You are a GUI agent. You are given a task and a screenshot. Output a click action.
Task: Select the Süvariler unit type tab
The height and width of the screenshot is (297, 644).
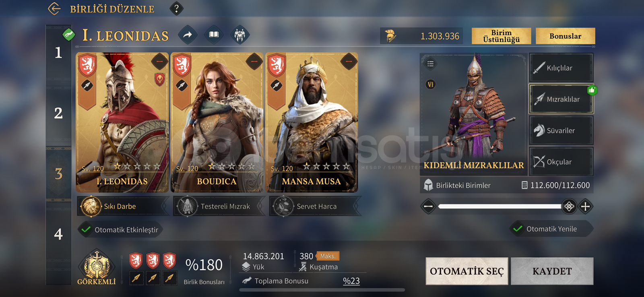[x=561, y=130]
